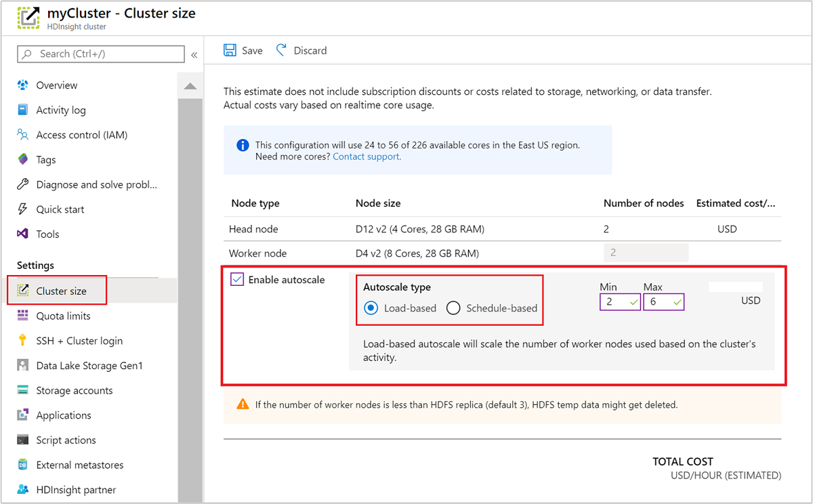Click the SSH + Cluster login key icon
Viewport: 813px width, 504px height.
point(23,341)
